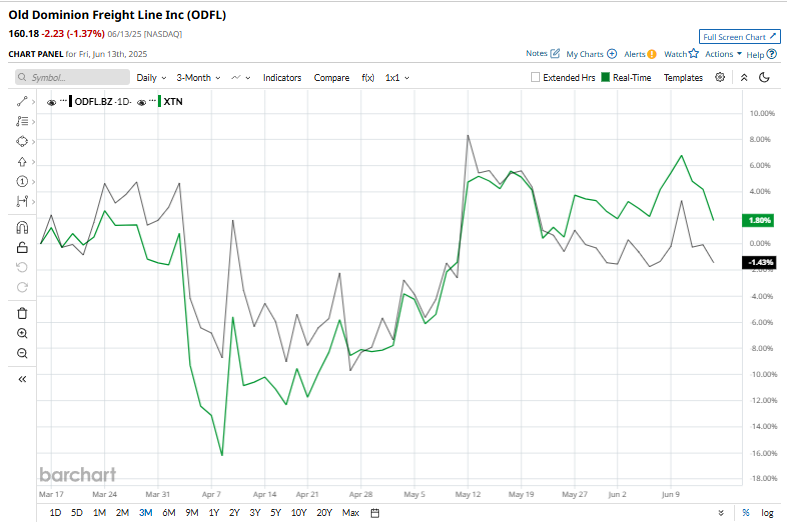Collapse the drawing tools sidebar

point(22,379)
